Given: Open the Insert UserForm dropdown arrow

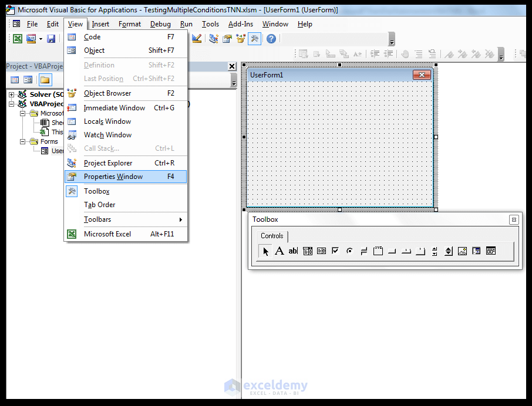Looking at the screenshot, I should 41,39.
